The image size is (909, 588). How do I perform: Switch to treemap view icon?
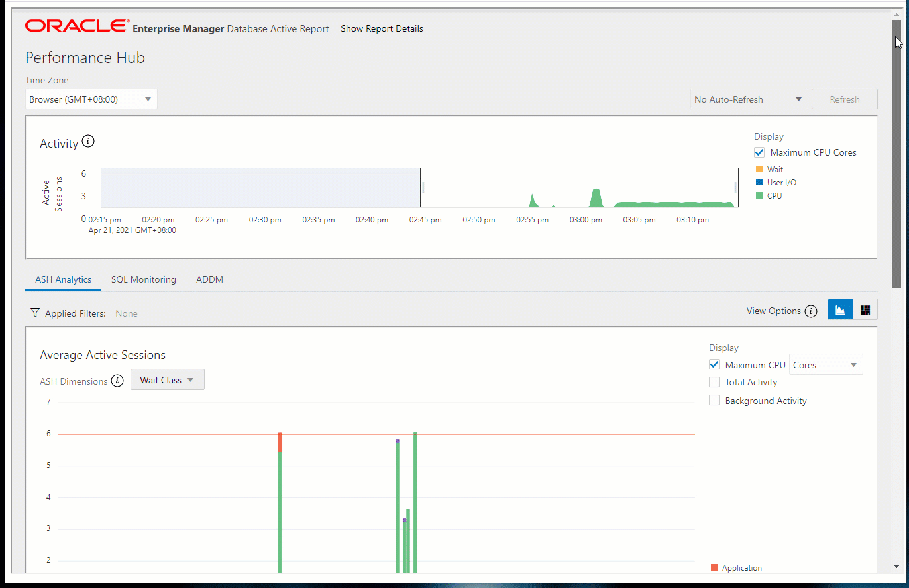tap(865, 310)
